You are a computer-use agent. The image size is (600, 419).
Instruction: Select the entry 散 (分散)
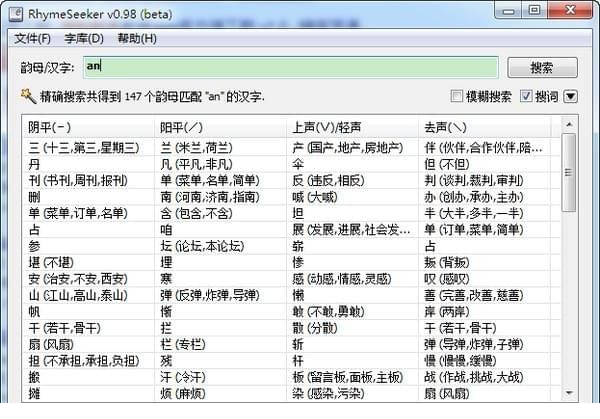click(x=315, y=328)
